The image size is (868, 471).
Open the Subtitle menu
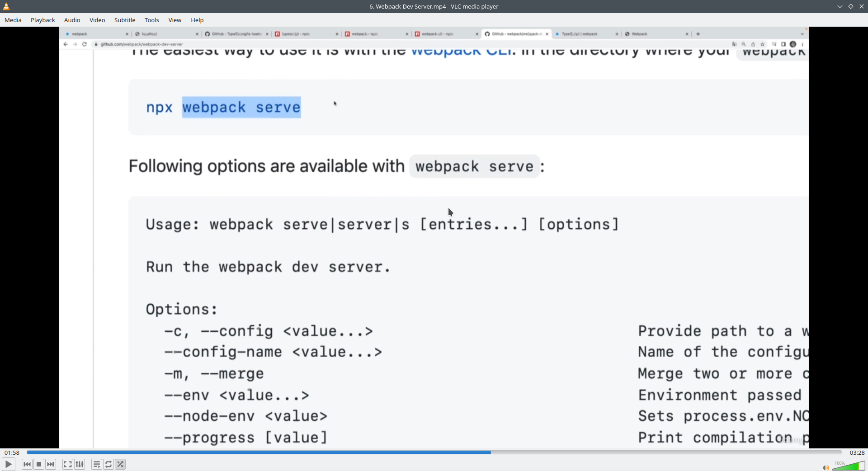[x=125, y=20]
